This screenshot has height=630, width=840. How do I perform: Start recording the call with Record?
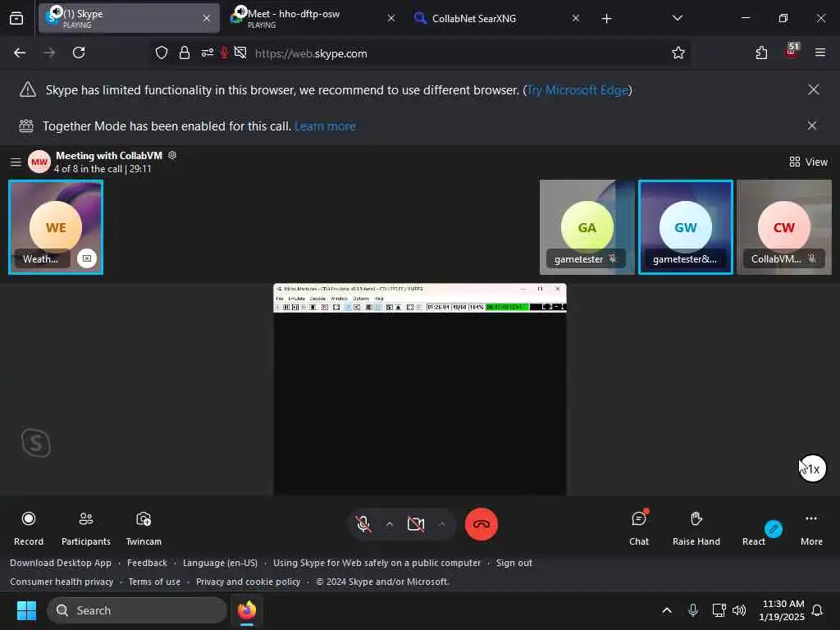pyautogui.click(x=29, y=528)
